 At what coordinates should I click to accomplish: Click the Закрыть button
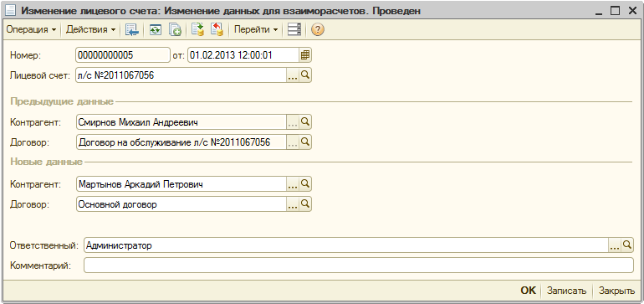coord(616,291)
